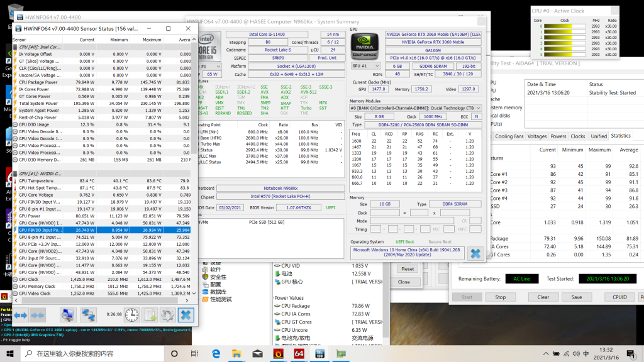The image size is (644, 362).
Task: Click the Close button below Reset
Action: 404,282
